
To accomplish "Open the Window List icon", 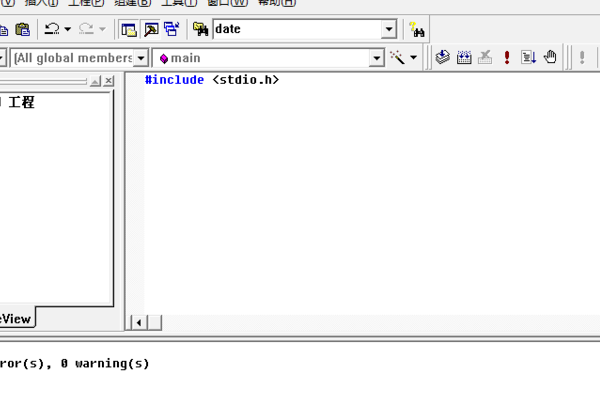I will (172, 29).
